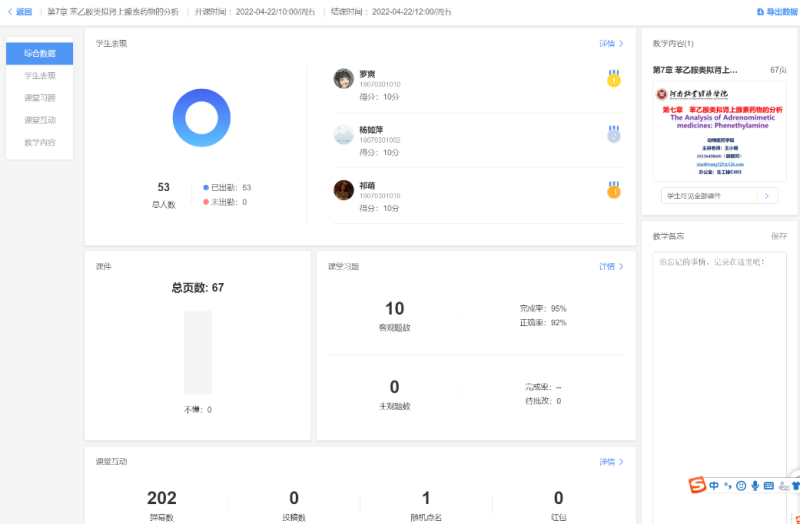Click the silver second-place medal icon

(613, 134)
